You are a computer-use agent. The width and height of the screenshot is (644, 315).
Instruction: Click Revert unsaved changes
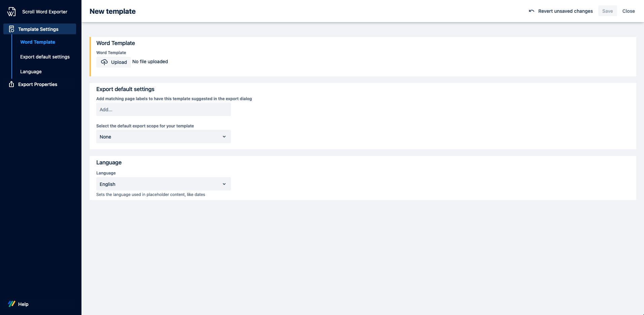(565, 11)
